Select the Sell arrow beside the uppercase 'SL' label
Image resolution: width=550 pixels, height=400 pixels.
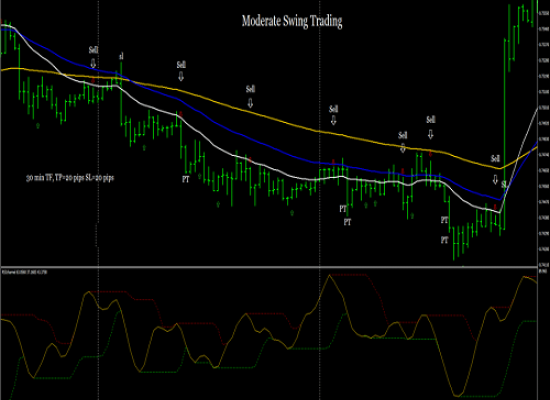pyautogui.click(x=495, y=180)
